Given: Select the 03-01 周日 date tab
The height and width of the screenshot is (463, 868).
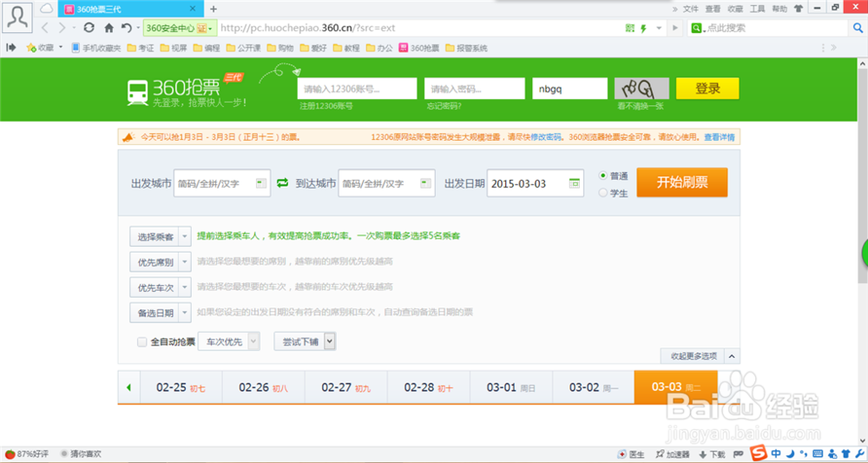Looking at the screenshot, I should point(511,387).
